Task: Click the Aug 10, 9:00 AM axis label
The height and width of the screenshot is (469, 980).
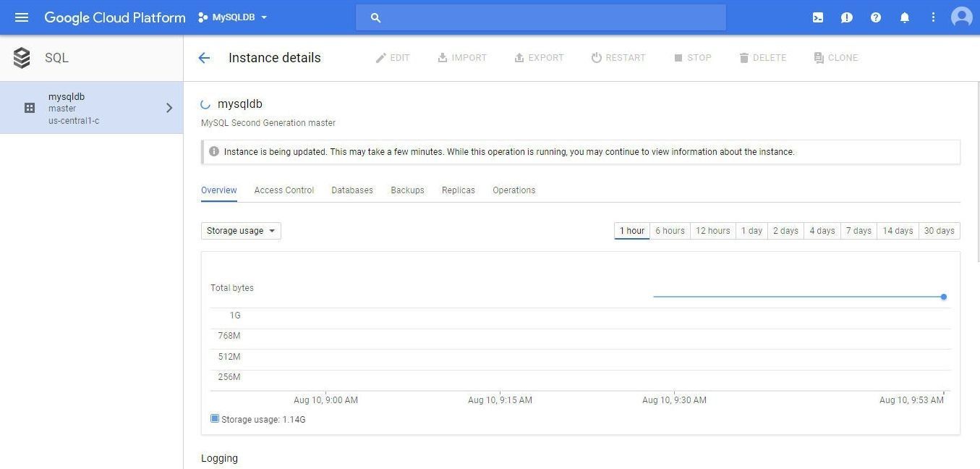Action: 325,400
